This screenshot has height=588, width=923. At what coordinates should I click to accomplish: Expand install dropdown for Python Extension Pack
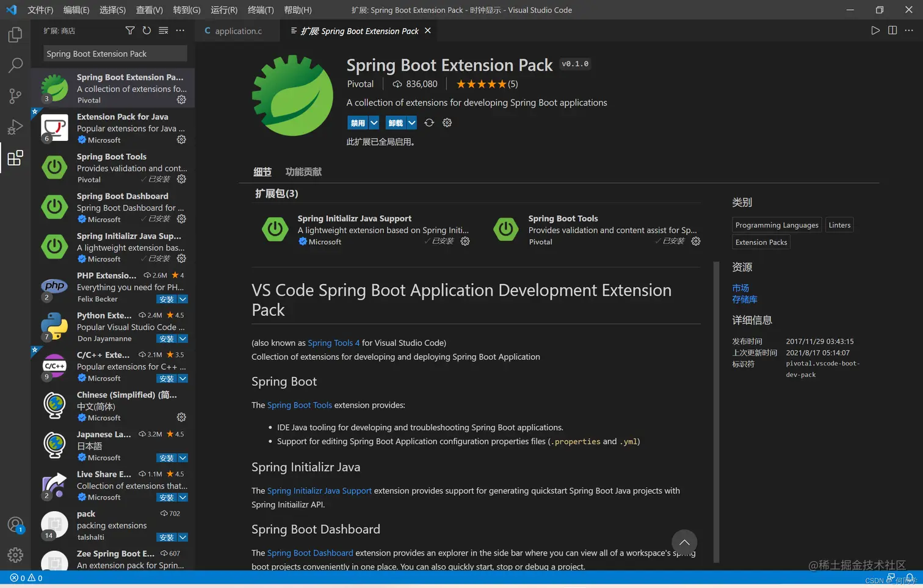[183, 339]
